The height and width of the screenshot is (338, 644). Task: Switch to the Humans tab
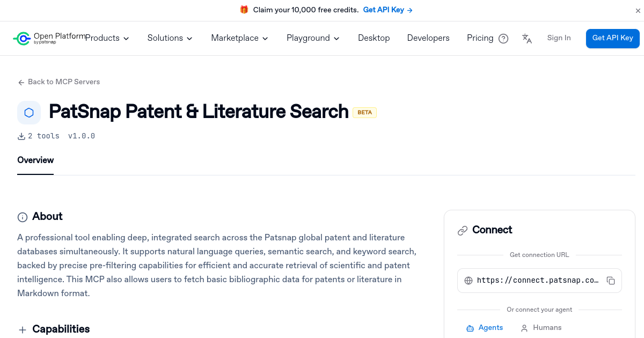click(541, 328)
